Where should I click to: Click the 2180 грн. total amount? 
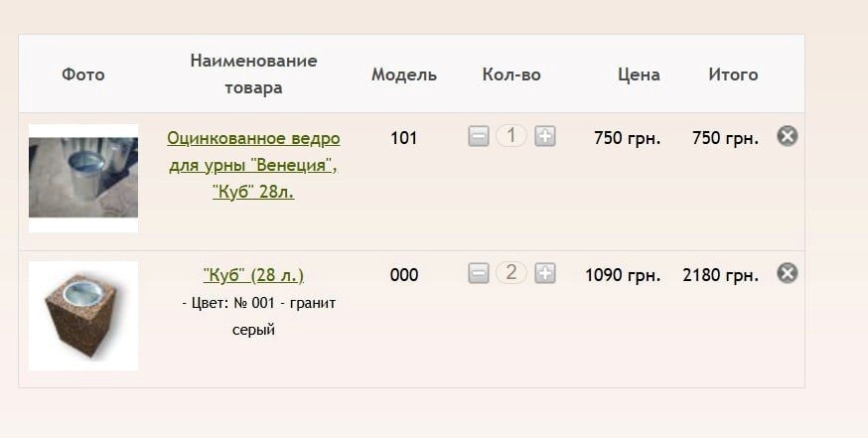pyautogui.click(x=720, y=275)
